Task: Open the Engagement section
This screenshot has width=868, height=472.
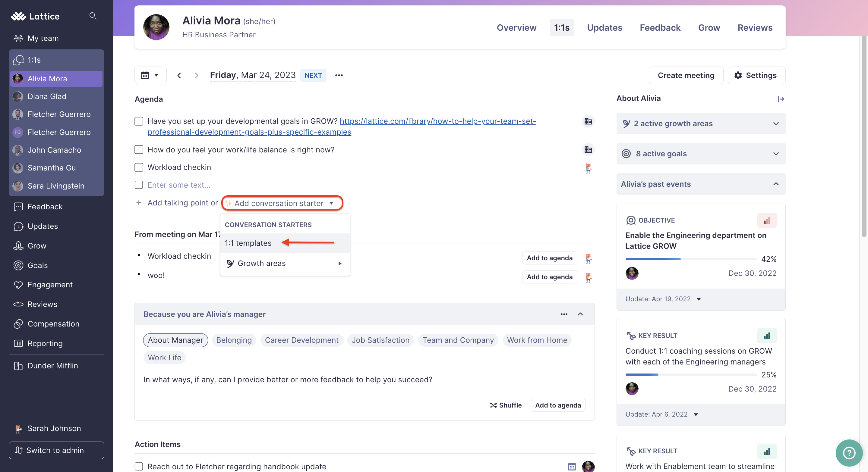Action: [x=50, y=285]
